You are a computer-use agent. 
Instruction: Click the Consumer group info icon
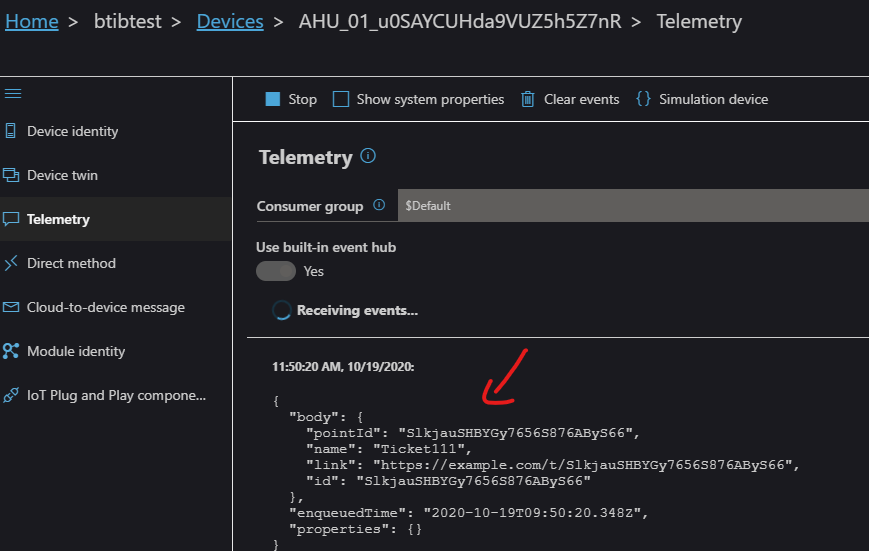(x=379, y=205)
